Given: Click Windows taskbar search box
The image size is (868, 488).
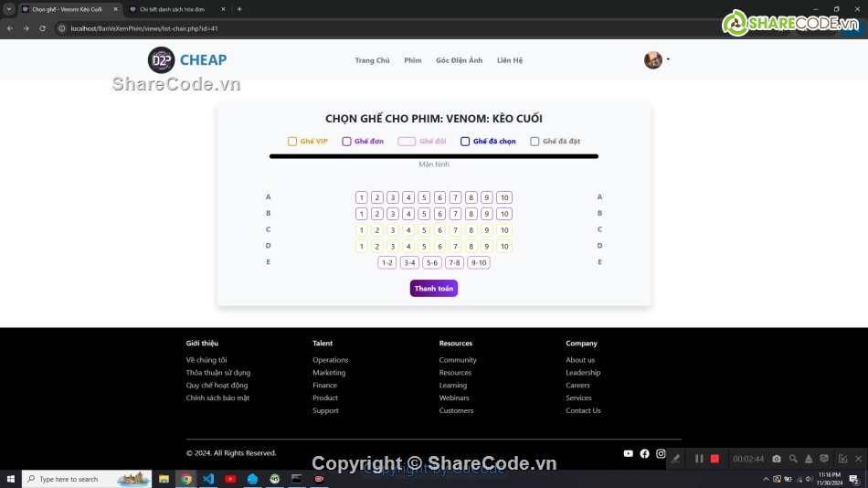Looking at the screenshot, I should click(87, 479).
